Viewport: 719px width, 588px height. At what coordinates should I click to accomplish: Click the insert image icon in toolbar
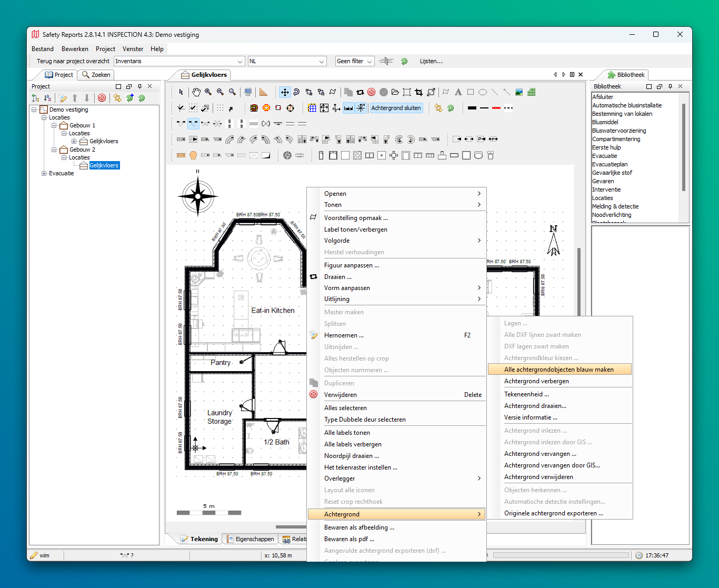click(519, 92)
